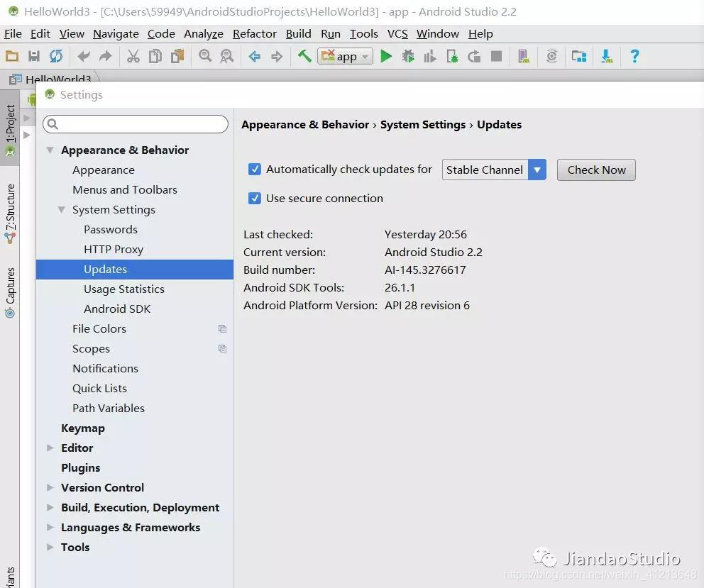Open the VCS menu

click(398, 33)
